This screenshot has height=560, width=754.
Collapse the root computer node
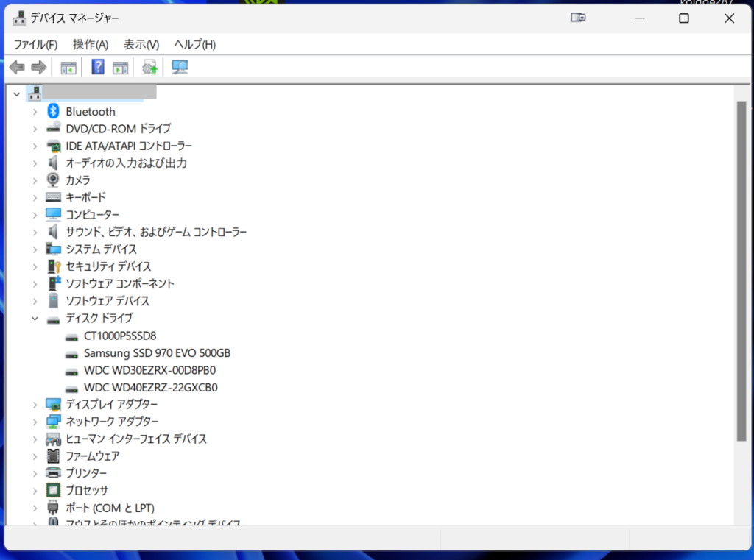tap(17, 93)
